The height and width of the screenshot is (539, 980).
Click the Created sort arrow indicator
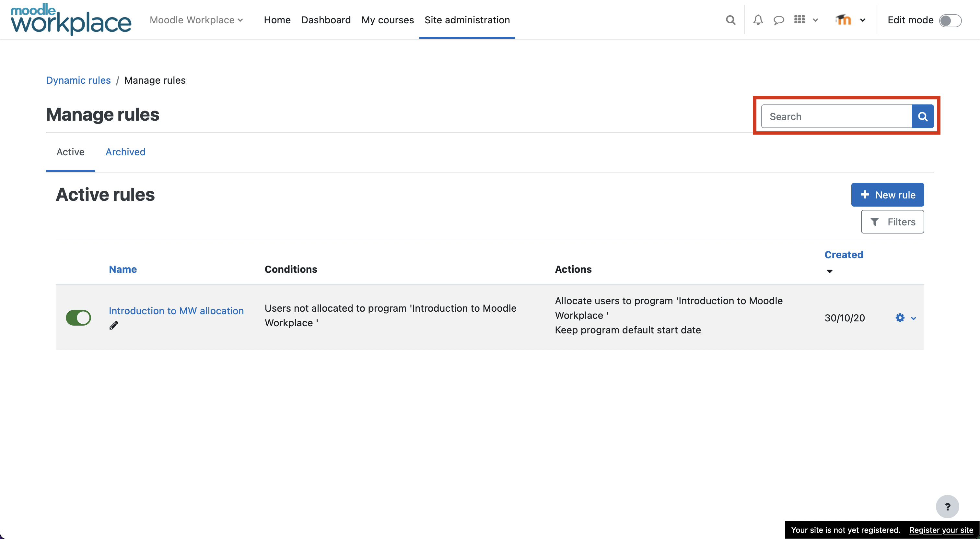(830, 271)
